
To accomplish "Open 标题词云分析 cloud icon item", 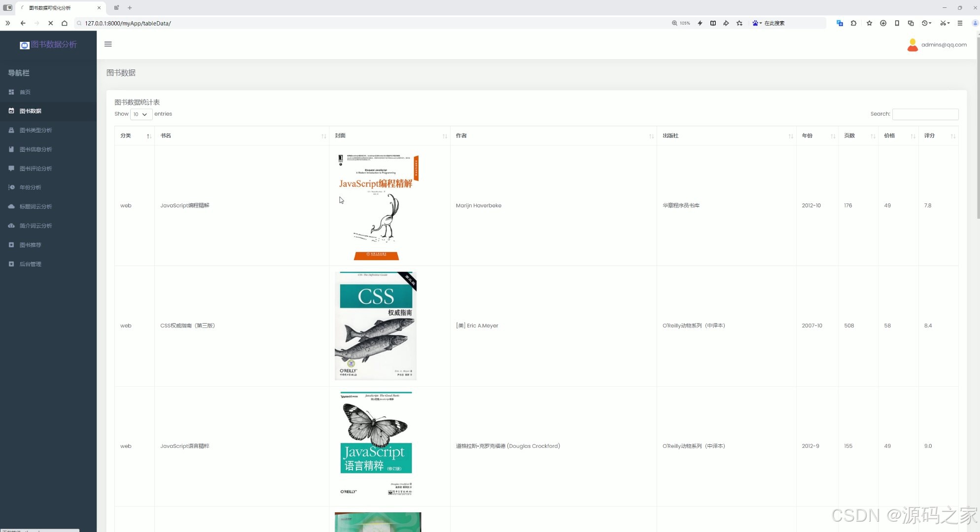I will pos(35,206).
